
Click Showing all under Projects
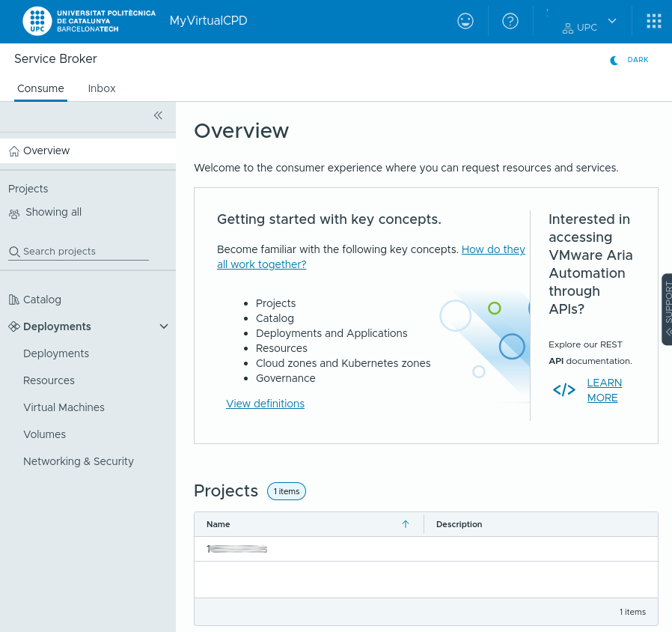(x=52, y=212)
